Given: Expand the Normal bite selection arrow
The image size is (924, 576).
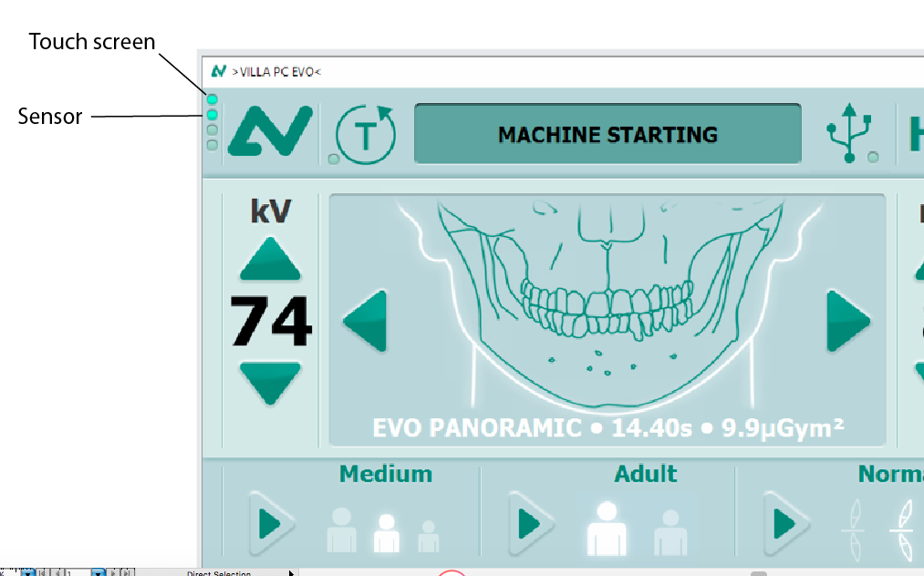Looking at the screenshot, I should coord(785,524).
